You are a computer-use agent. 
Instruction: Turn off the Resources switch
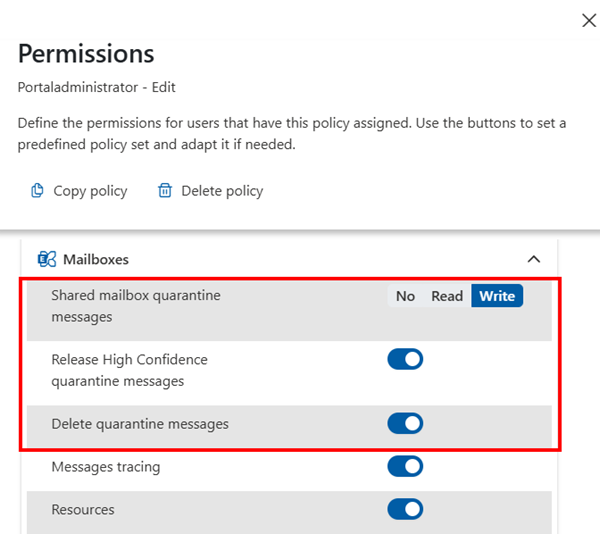pos(405,509)
